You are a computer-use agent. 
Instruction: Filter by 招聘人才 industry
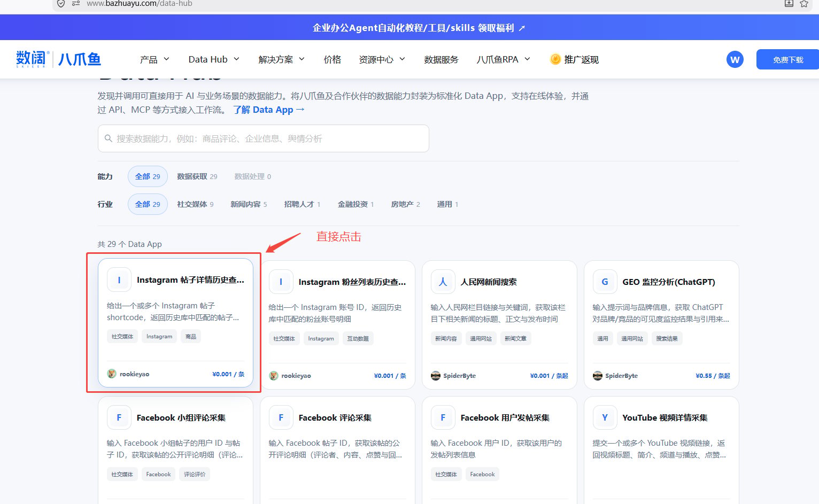point(302,204)
